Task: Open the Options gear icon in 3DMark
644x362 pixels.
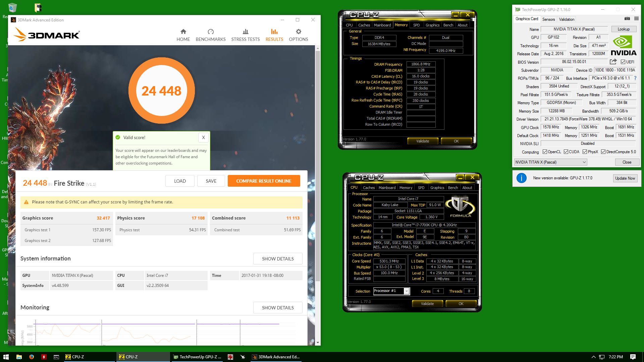Action: coord(299,32)
